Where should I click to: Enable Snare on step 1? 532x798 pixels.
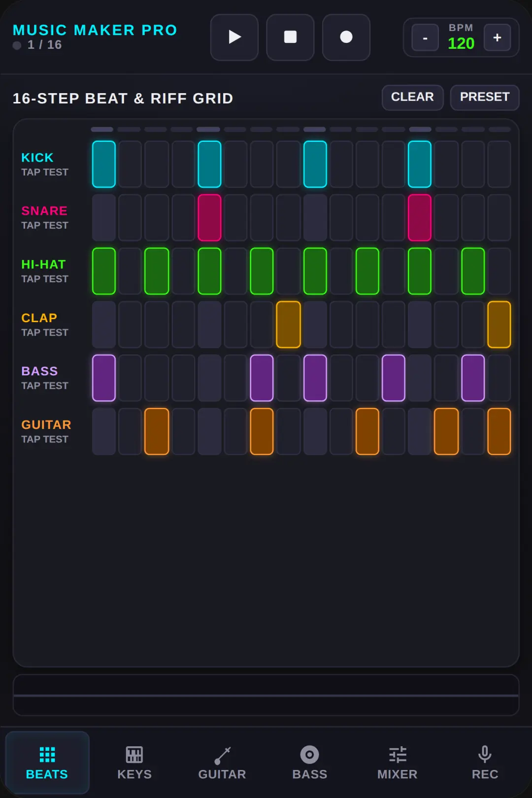[104, 218]
